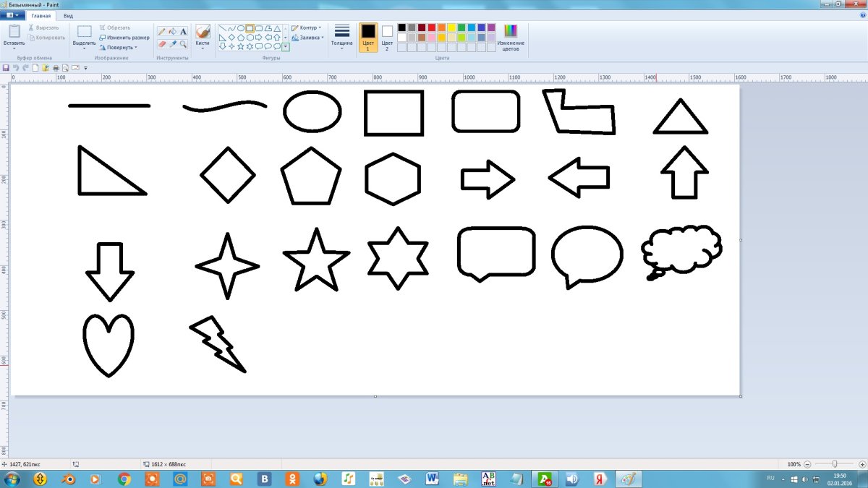The image size is (868, 488).
Task: Select the Magnifier tool
Action: 184,44
